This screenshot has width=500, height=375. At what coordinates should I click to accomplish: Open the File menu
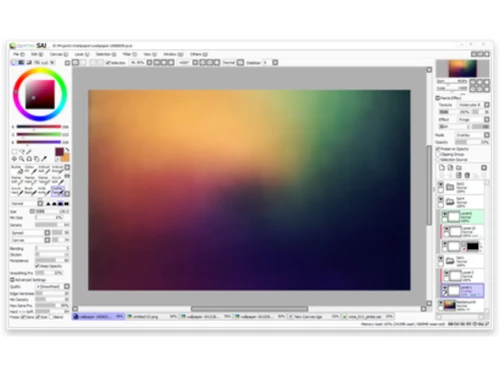[19, 54]
